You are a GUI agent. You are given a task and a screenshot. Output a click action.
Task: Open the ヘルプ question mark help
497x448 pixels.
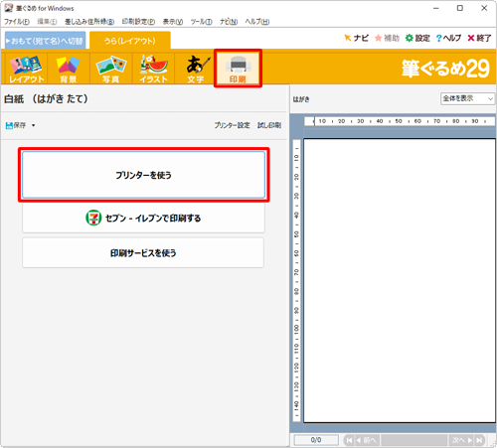click(448, 38)
